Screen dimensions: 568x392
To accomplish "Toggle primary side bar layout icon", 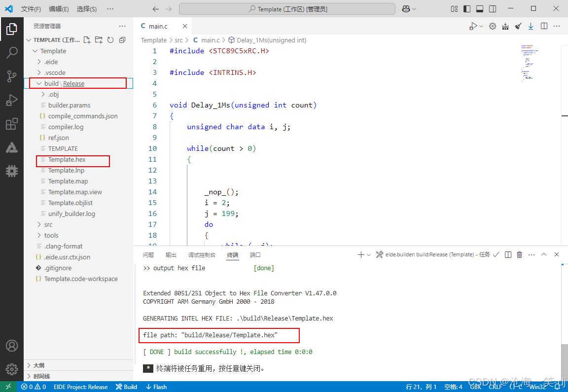I will 467,9.
